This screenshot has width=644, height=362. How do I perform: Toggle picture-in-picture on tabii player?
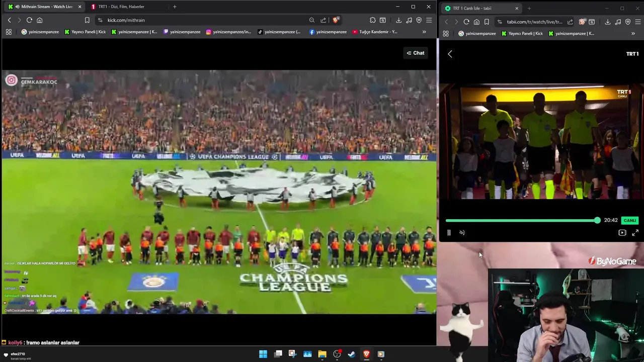coord(622,233)
